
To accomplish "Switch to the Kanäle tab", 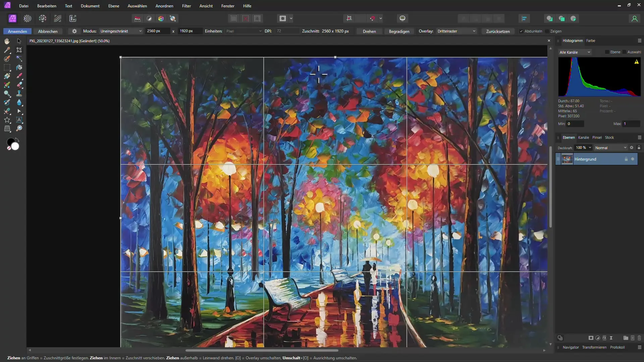I will (583, 137).
